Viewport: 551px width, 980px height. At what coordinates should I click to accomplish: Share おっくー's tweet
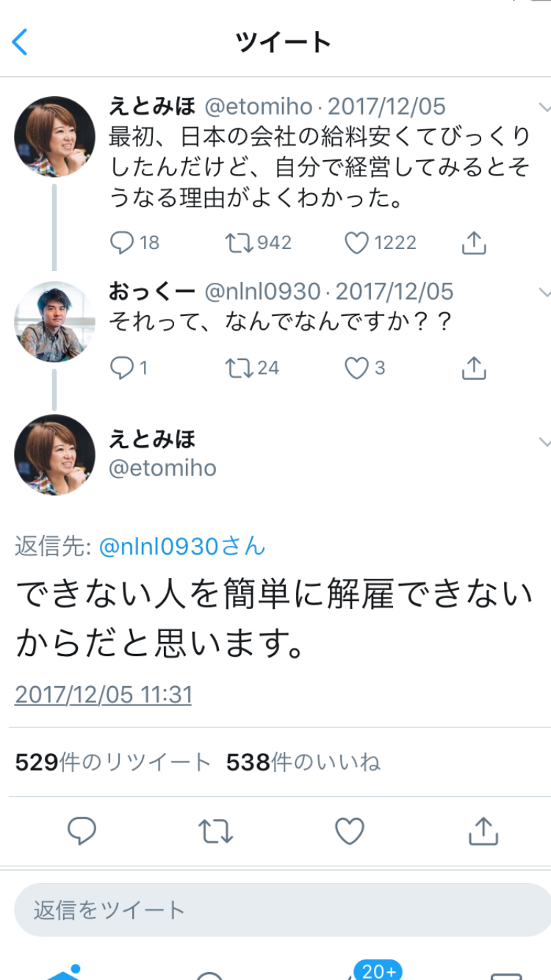pos(475,367)
